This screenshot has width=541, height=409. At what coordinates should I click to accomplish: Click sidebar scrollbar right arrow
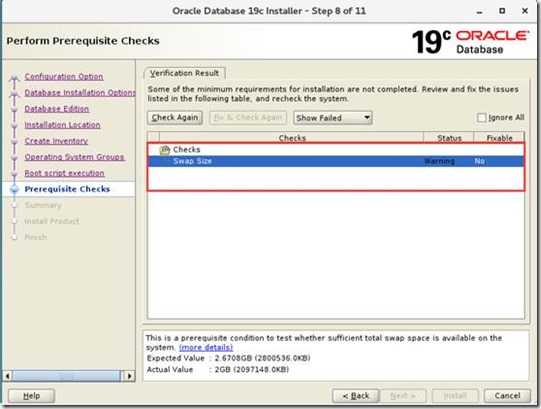coord(129,376)
